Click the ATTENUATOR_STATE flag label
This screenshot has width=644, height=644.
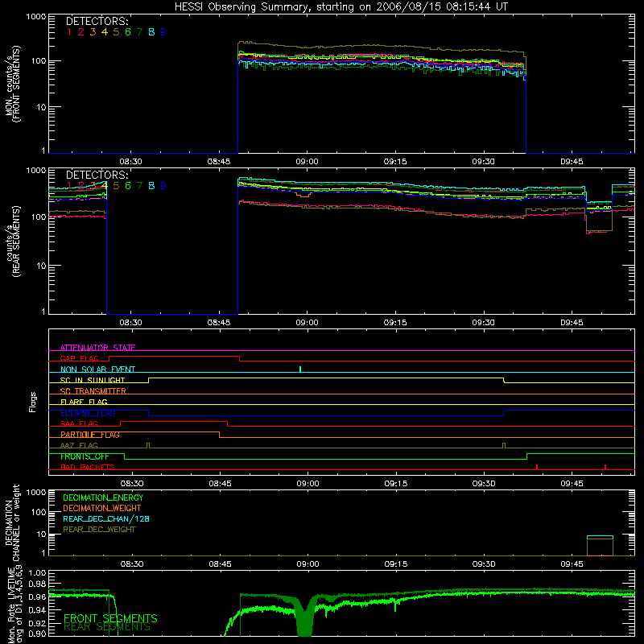(x=97, y=348)
